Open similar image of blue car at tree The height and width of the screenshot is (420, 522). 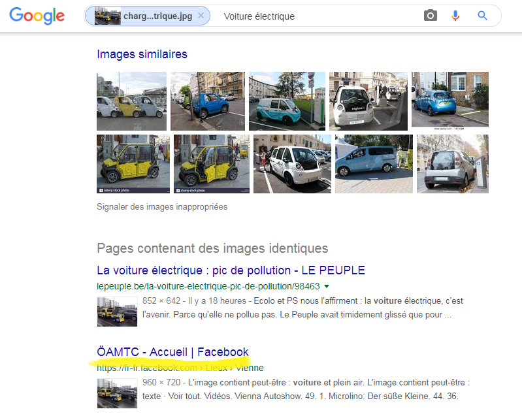point(207,101)
